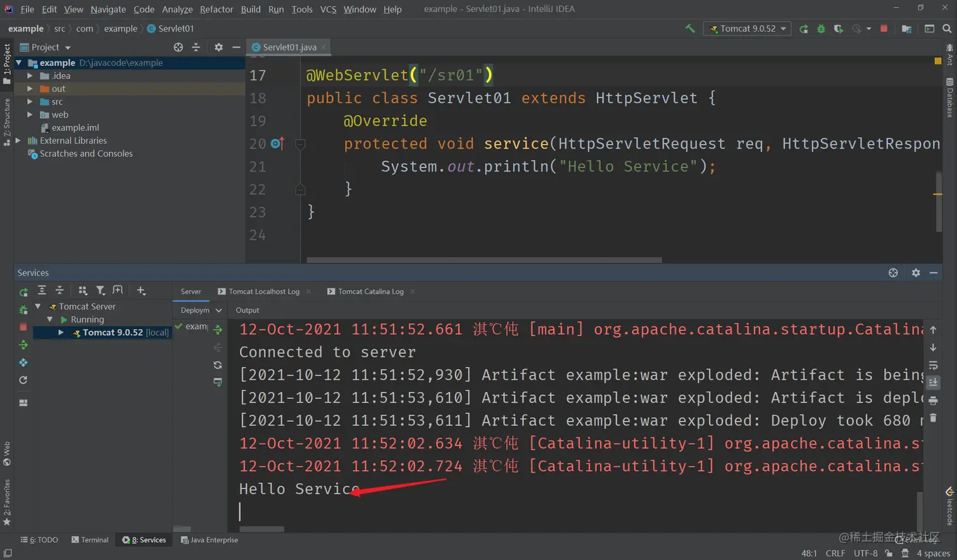
Task: Open Services filter options
Action: [x=100, y=290]
